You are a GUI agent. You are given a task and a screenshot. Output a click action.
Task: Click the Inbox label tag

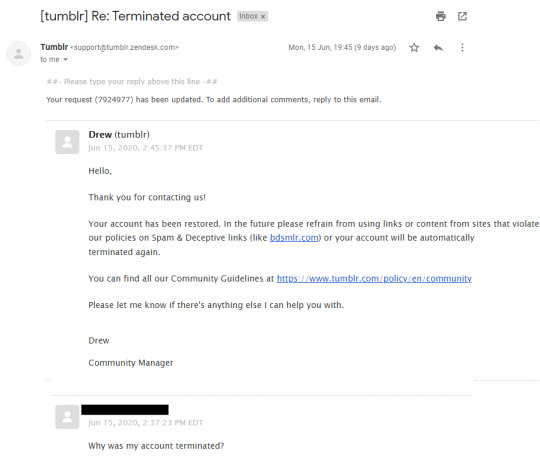[x=248, y=16]
